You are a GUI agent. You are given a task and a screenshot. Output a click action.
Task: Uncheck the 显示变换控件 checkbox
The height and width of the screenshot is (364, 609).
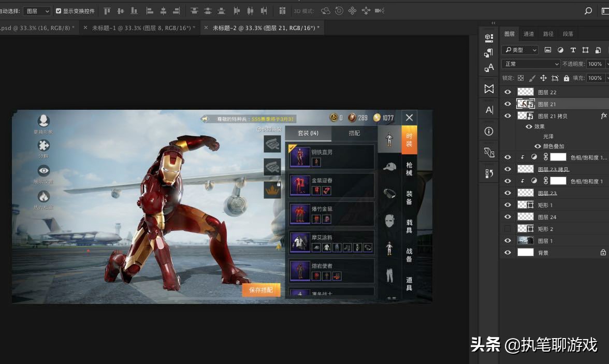click(59, 11)
